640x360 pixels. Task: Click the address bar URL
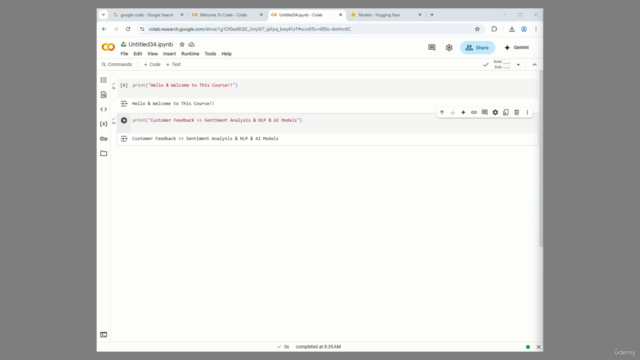click(x=250, y=29)
